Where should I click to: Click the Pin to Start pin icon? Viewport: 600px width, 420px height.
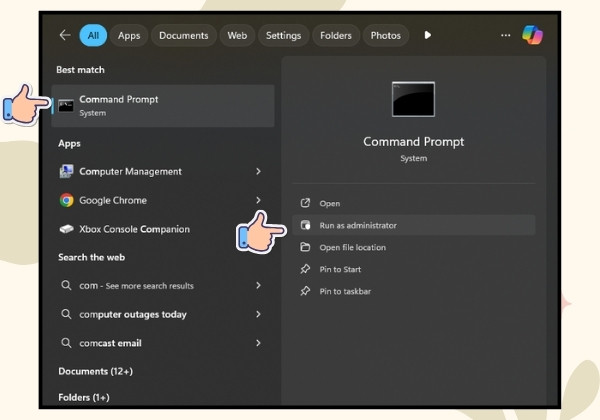305,269
